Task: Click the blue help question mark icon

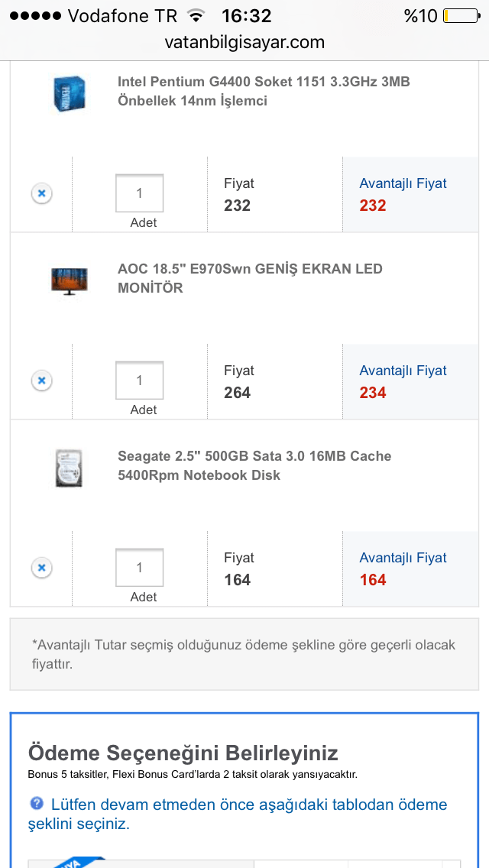Action: [37, 804]
